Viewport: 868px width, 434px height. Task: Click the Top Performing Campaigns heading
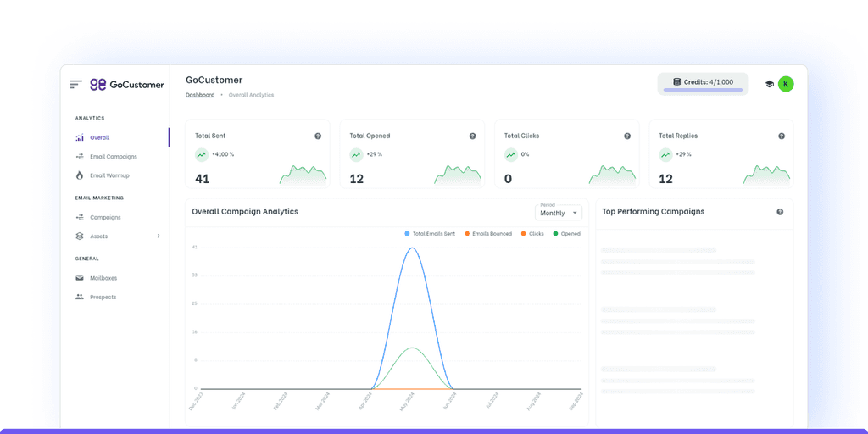coord(654,211)
